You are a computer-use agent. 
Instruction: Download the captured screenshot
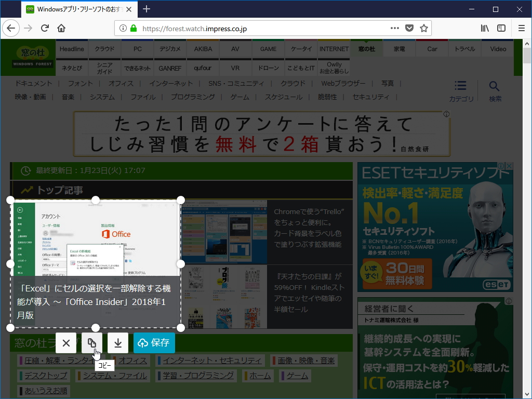click(x=117, y=343)
